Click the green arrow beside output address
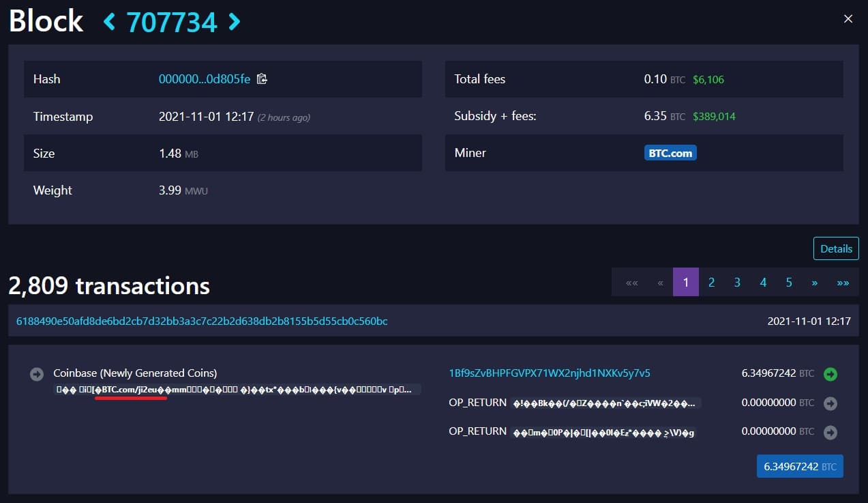This screenshot has width=868, height=503. point(830,374)
